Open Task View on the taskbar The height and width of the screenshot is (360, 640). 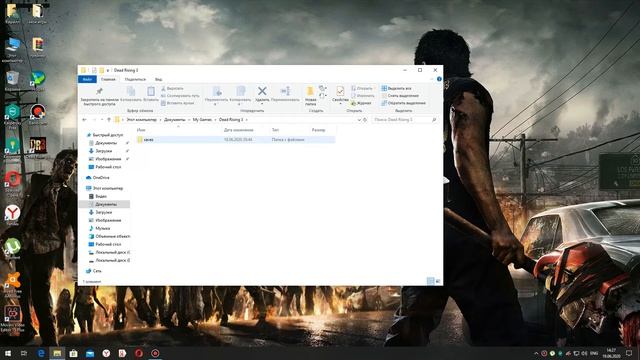[x=24, y=353]
